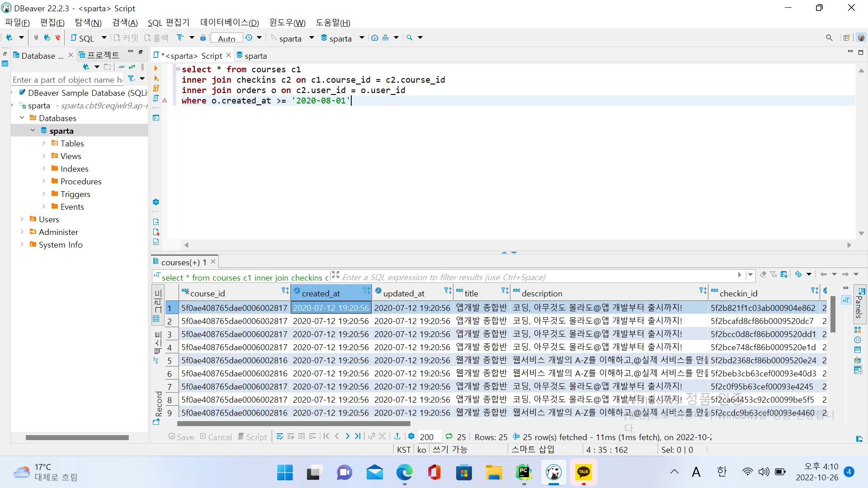The height and width of the screenshot is (488, 868).
Task: Click the Connect plug icon in toolbar
Action: (36, 38)
